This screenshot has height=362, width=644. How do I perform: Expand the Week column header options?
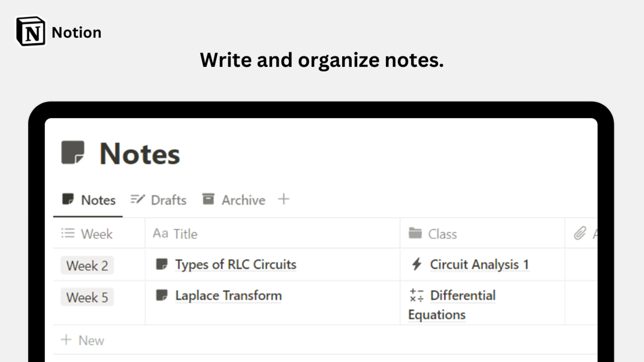pyautogui.click(x=97, y=234)
